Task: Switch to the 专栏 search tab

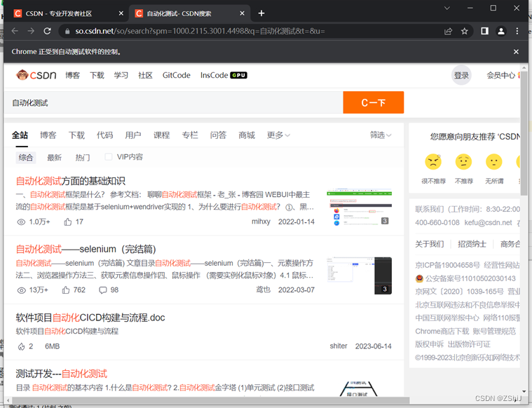Action: point(190,135)
